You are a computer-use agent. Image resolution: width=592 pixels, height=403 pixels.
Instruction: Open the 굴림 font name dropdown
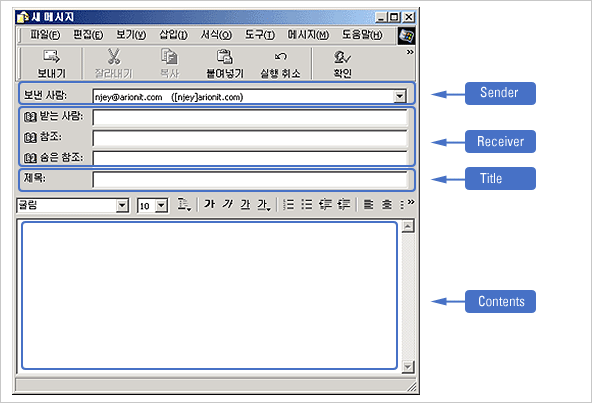point(122,205)
